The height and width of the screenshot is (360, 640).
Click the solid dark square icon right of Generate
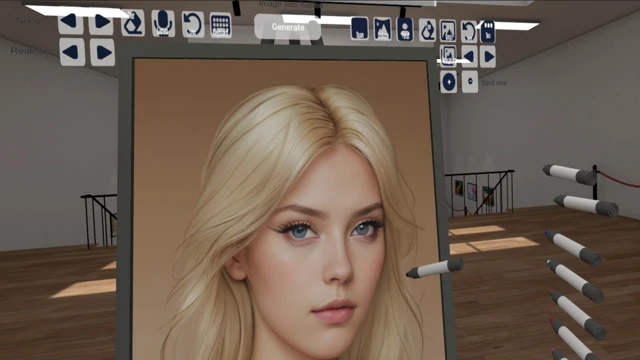(360, 29)
